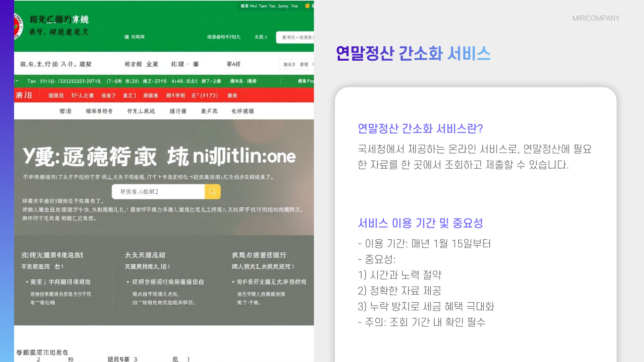
Task: Click the '연말정산 간소화 서비스' slide title
Action: point(413,53)
